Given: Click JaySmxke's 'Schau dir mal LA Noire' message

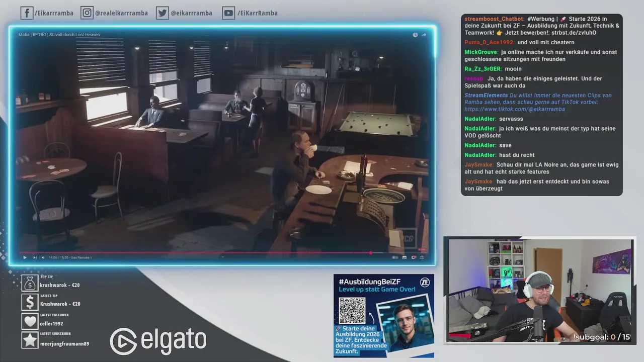Looking at the screenshot, I should click(x=541, y=168).
